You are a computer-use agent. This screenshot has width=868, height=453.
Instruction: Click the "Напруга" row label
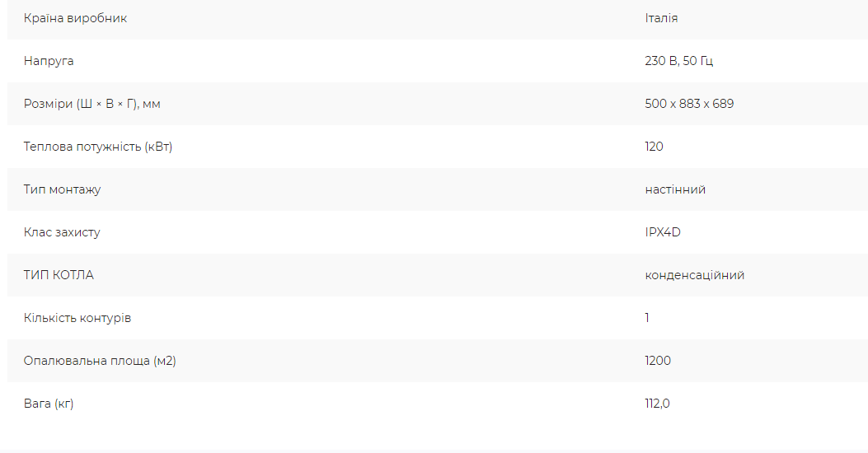pos(49,62)
